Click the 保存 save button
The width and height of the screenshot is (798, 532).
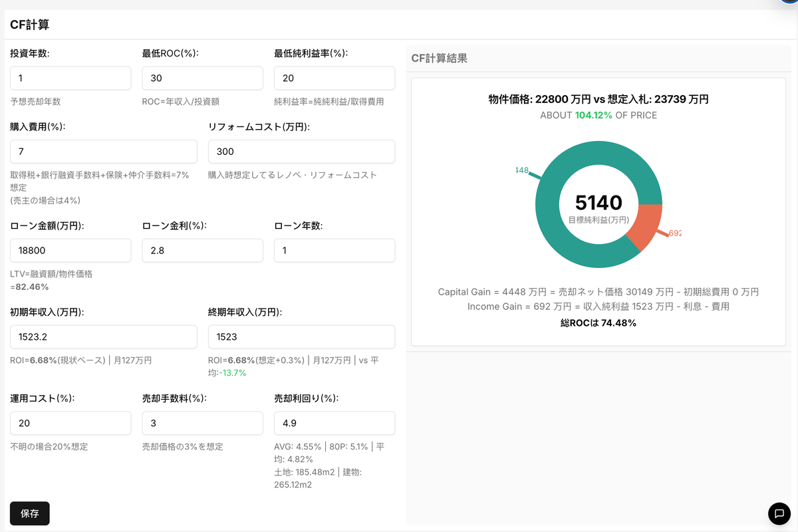30,513
